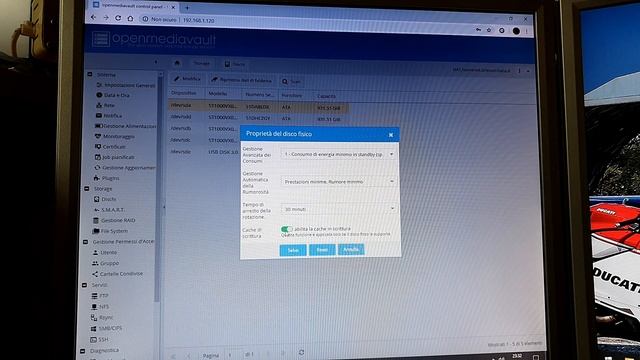This screenshot has width=640, height=360.
Task: Click the sidebar vertical scrollbar
Action: [157, 188]
